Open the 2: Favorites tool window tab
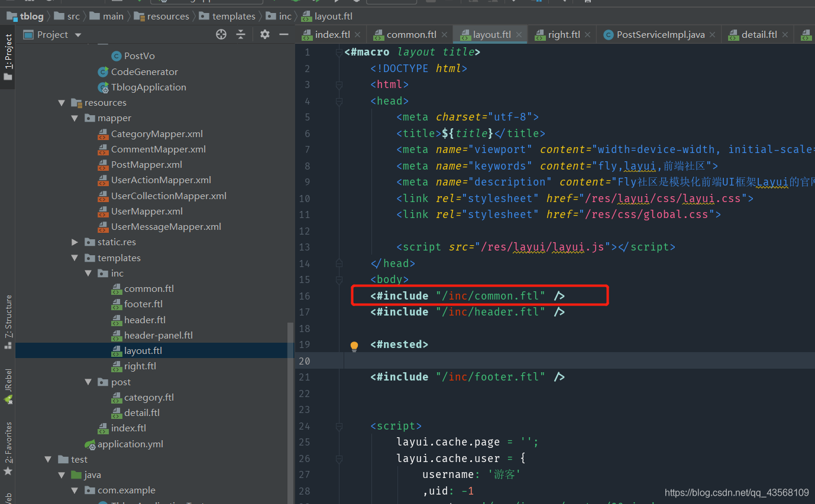The image size is (815, 504). pyautogui.click(x=8, y=450)
